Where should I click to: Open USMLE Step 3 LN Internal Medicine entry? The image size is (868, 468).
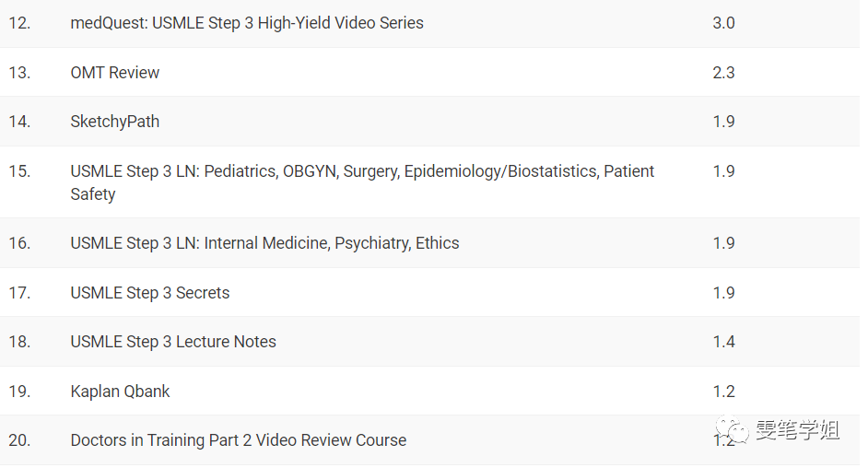pyautogui.click(x=264, y=243)
